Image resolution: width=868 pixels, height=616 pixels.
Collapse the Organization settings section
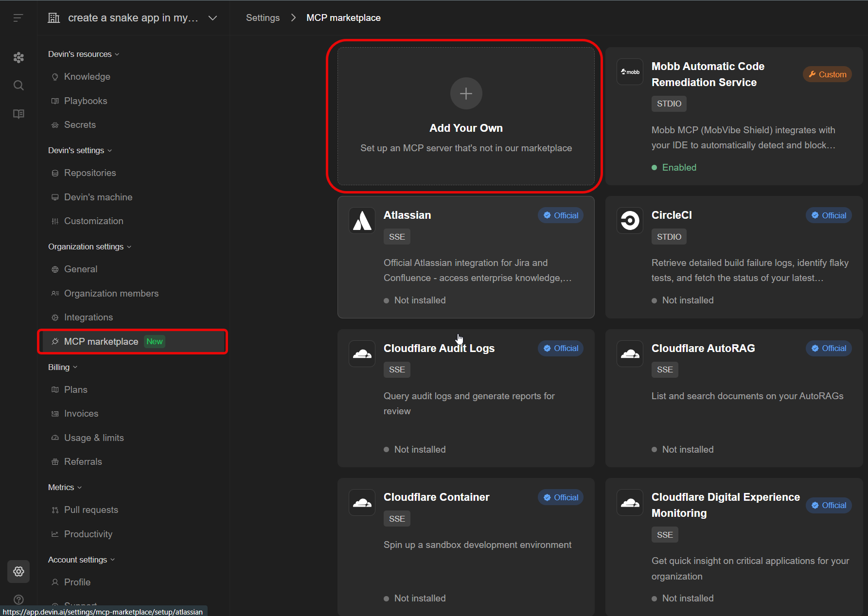pyautogui.click(x=89, y=246)
